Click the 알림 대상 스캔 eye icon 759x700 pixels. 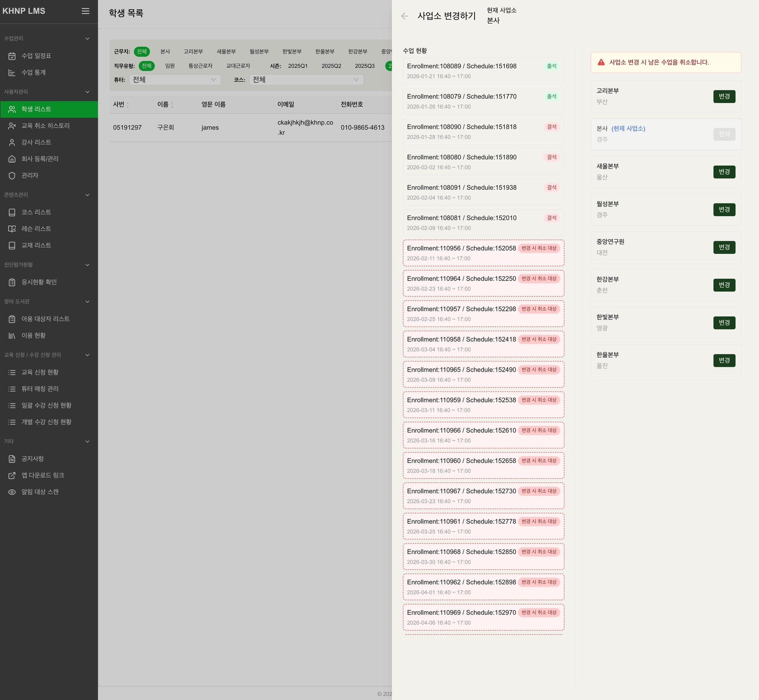tap(12, 492)
